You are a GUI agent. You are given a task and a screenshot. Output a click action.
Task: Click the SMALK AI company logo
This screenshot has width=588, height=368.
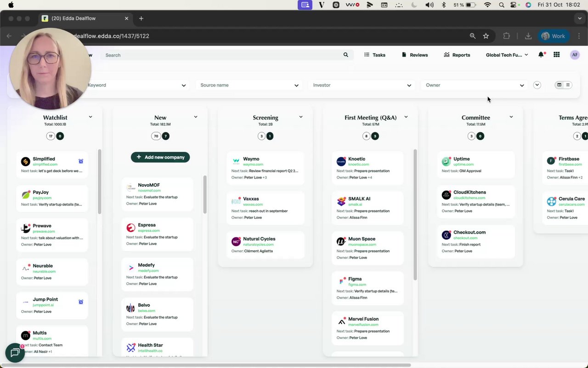(x=341, y=201)
